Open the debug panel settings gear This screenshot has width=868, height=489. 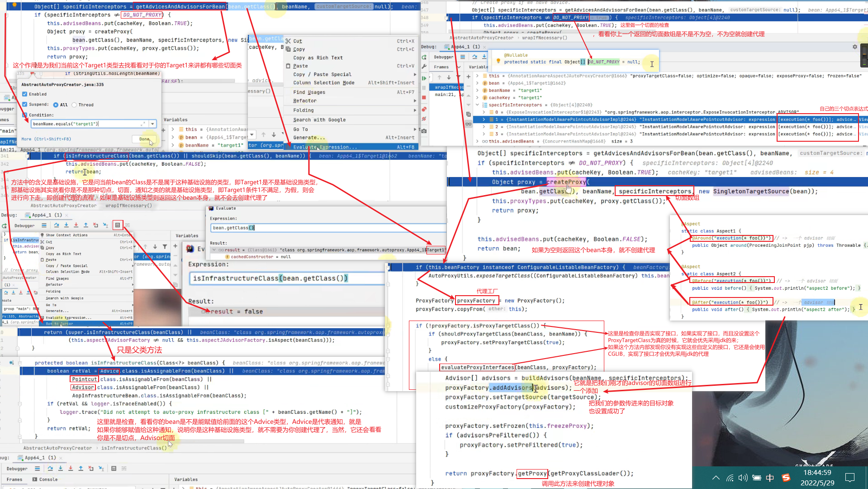click(x=855, y=47)
